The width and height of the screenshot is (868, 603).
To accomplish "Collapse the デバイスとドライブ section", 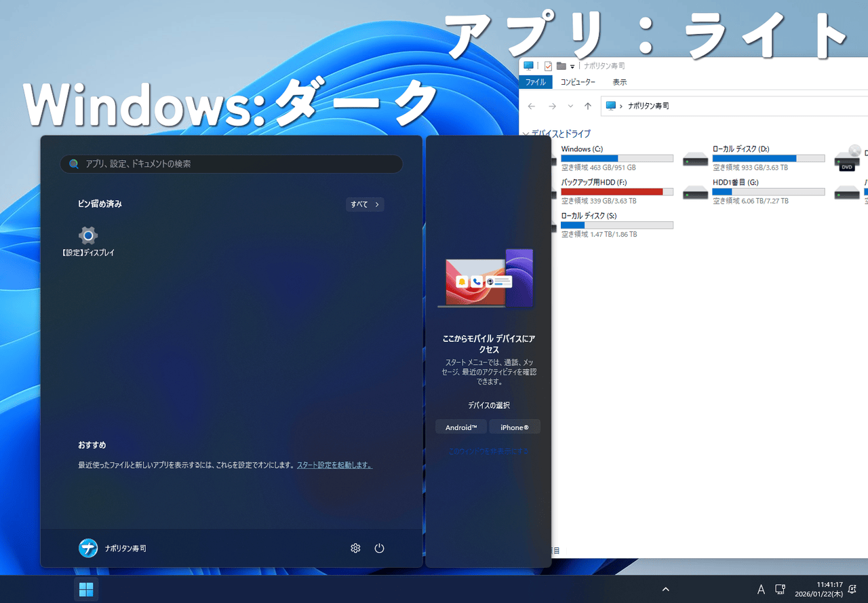I will [527, 134].
